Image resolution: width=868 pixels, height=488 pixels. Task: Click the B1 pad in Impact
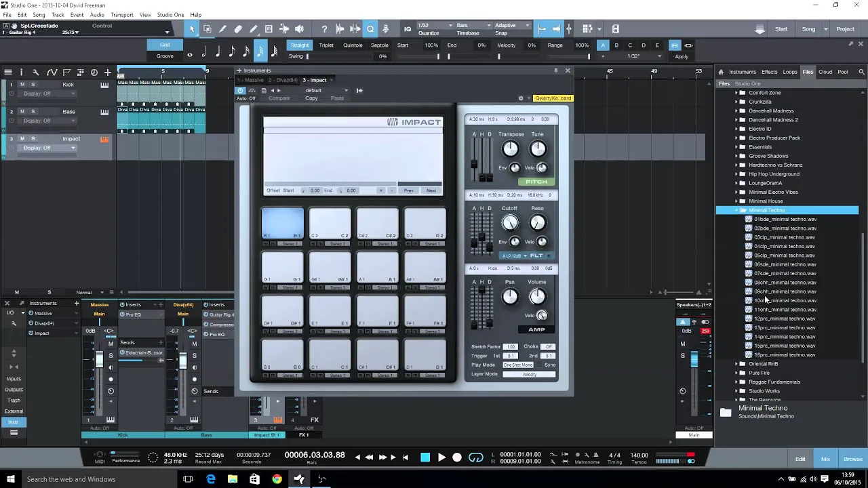283,224
